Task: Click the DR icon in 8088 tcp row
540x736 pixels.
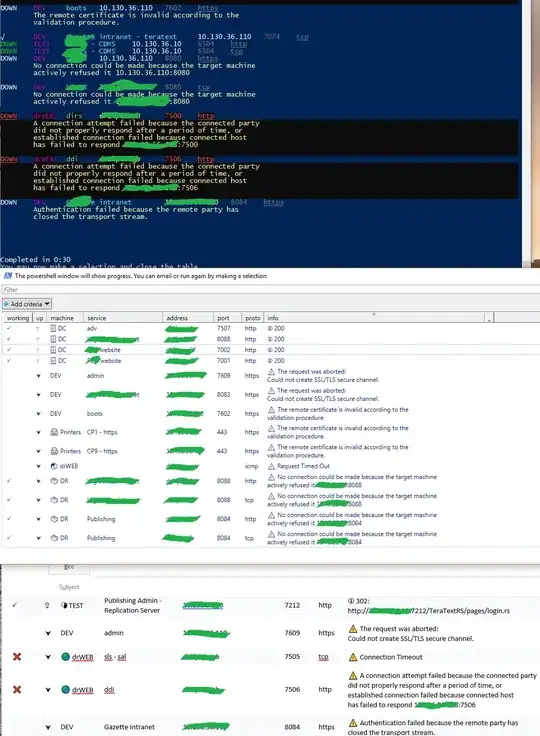Action: pos(54,500)
